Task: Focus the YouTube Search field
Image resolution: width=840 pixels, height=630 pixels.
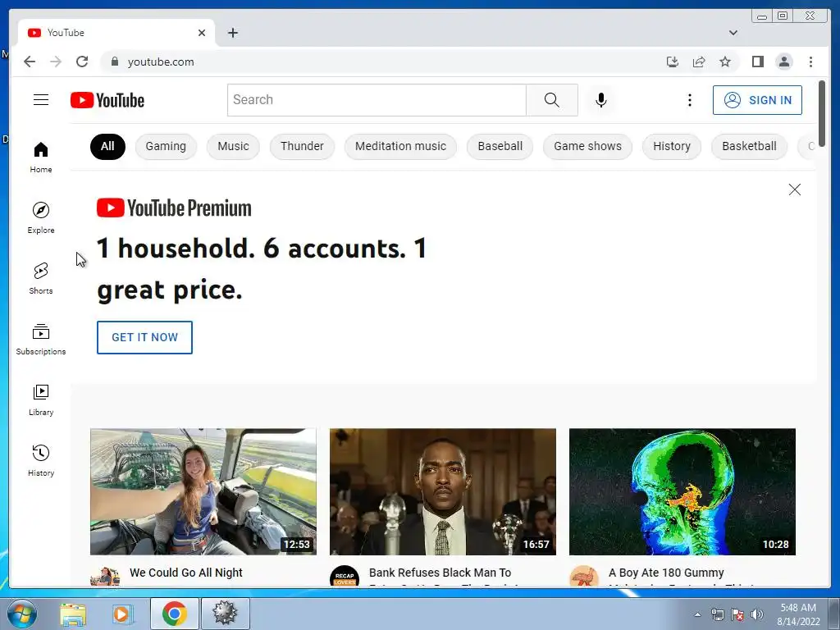Action: click(x=377, y=99)
